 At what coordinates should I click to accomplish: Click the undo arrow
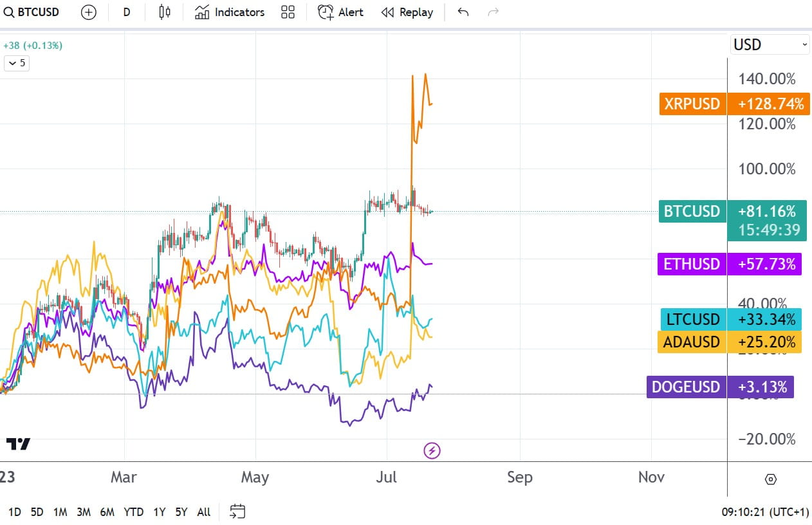click(463, 12)
